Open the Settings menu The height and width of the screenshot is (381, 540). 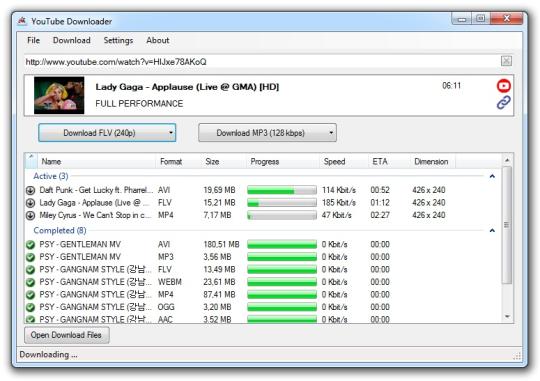[118, 40]
